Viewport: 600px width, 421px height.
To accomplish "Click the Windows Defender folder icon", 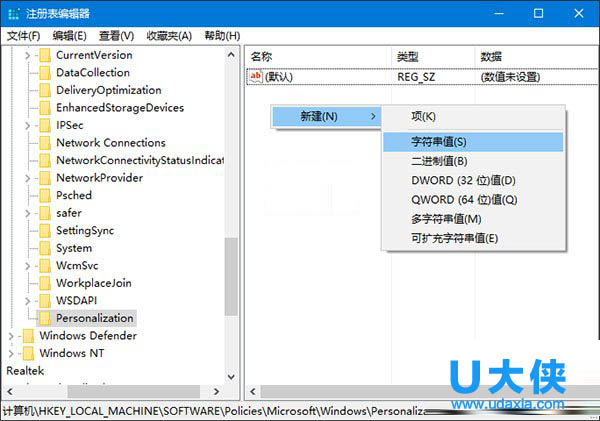I will (x=28, y=336).
